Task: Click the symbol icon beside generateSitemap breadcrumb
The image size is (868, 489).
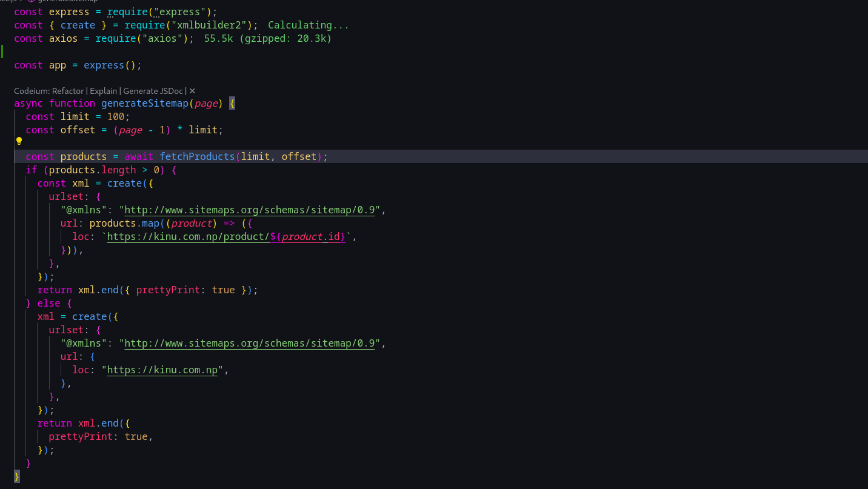Action: (30, 2)
